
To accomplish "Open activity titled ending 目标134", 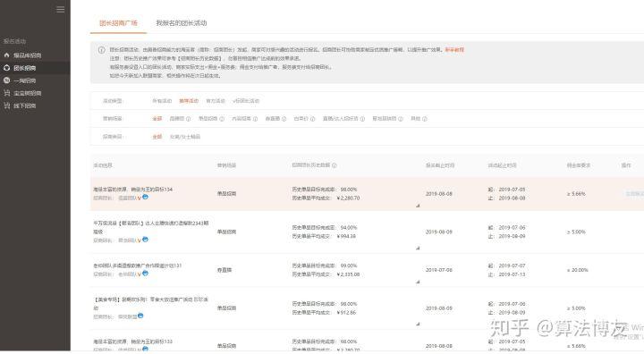I will (x=132, y=190).
